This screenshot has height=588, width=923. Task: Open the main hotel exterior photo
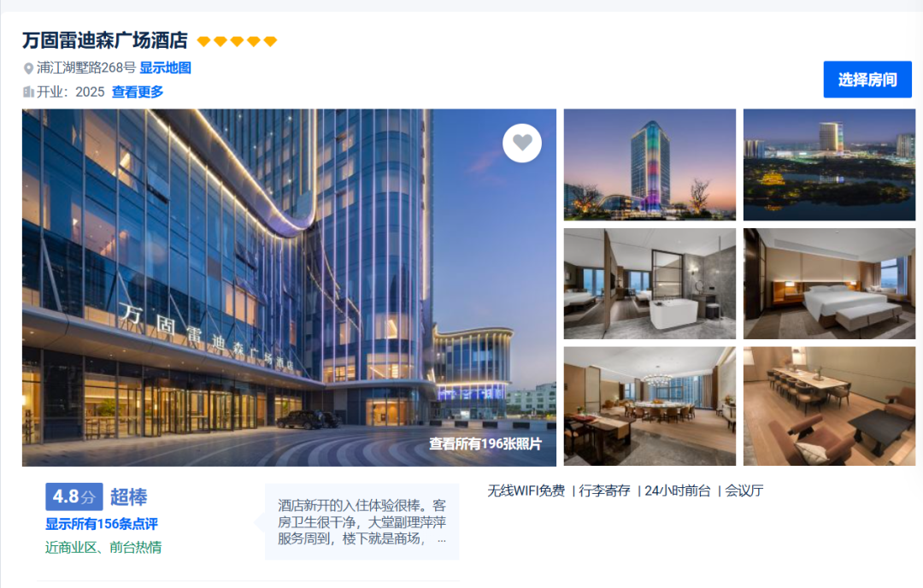click(x=289, y=287)
